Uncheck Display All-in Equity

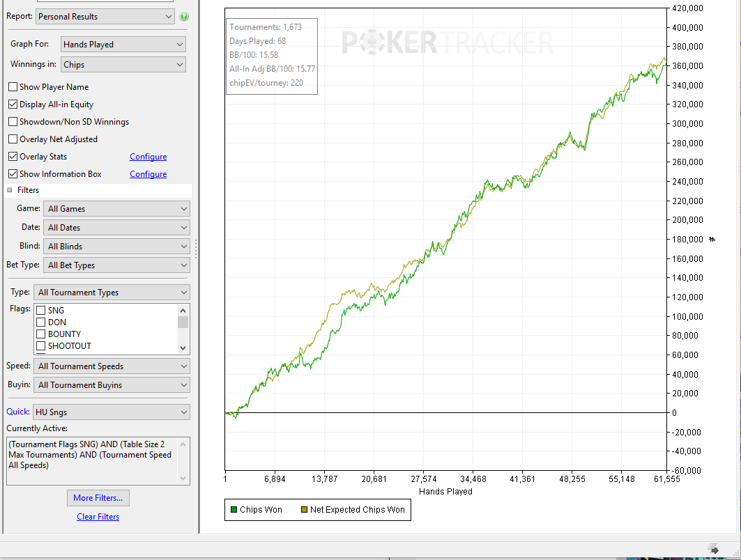point(13,104)
